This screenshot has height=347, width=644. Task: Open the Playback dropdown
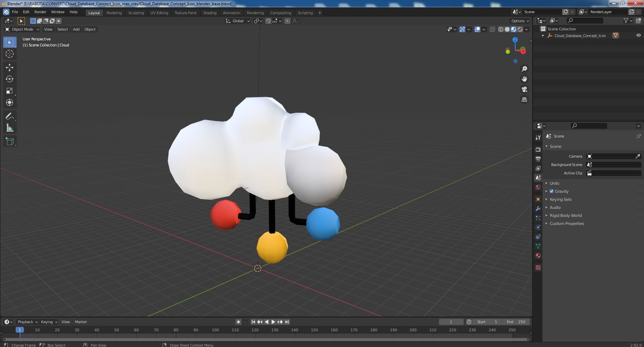coord(27,322)
